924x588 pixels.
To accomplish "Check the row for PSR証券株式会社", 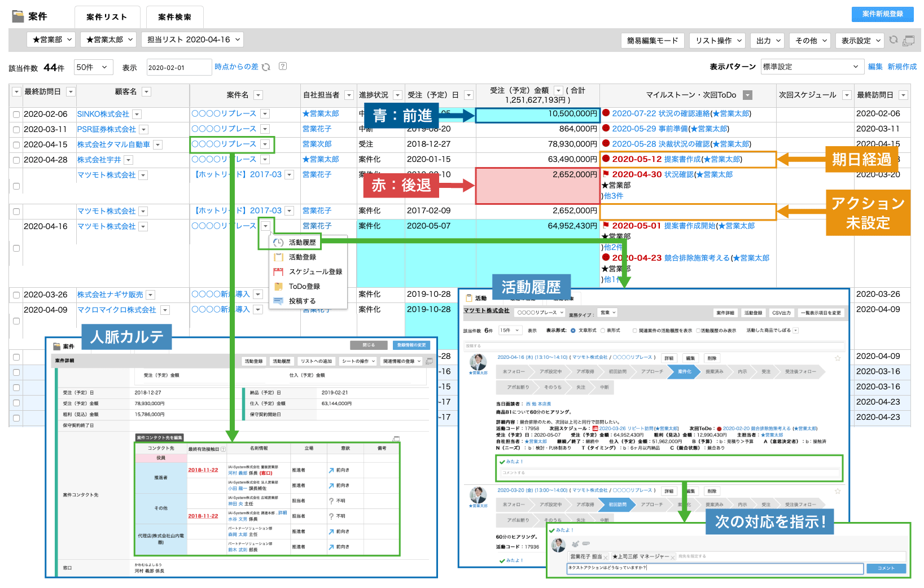I will (x=16, y=130).
